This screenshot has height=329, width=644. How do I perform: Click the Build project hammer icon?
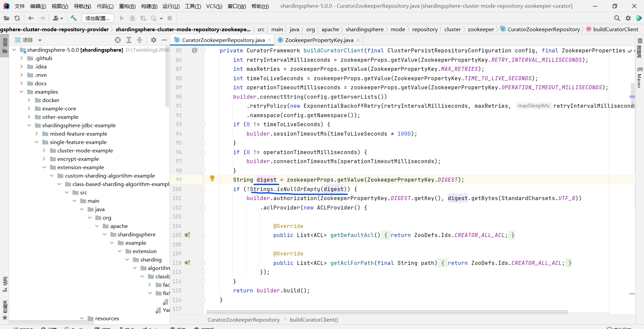point(73,18)
